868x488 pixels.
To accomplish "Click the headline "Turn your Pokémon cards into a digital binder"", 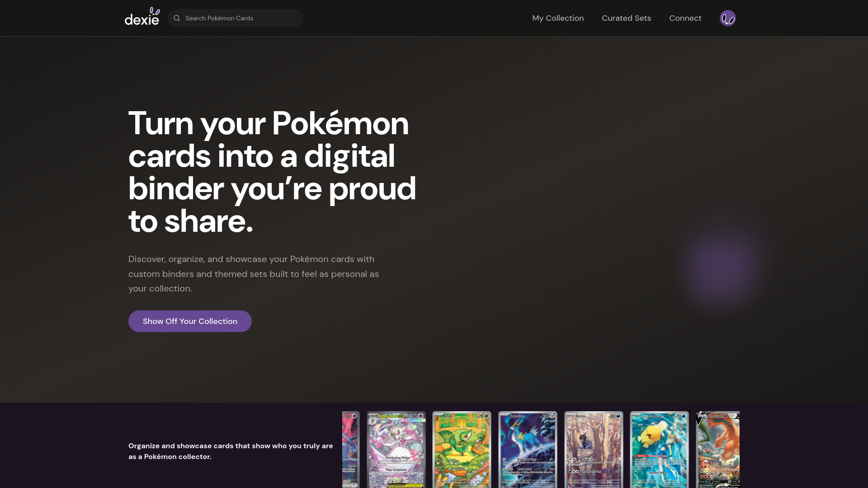I will click(x=272, y=172).
